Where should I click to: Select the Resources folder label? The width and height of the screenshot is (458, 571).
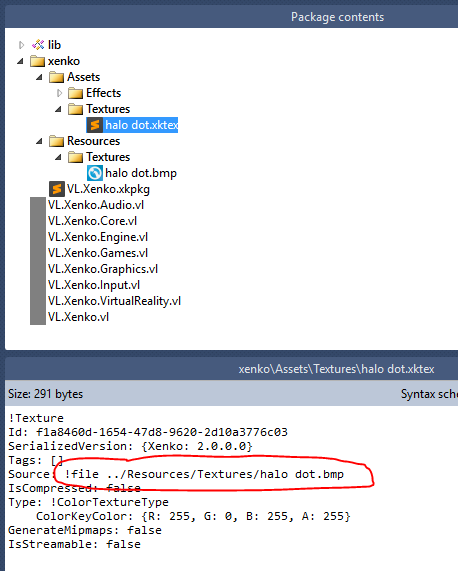click(x=94, y=141)
